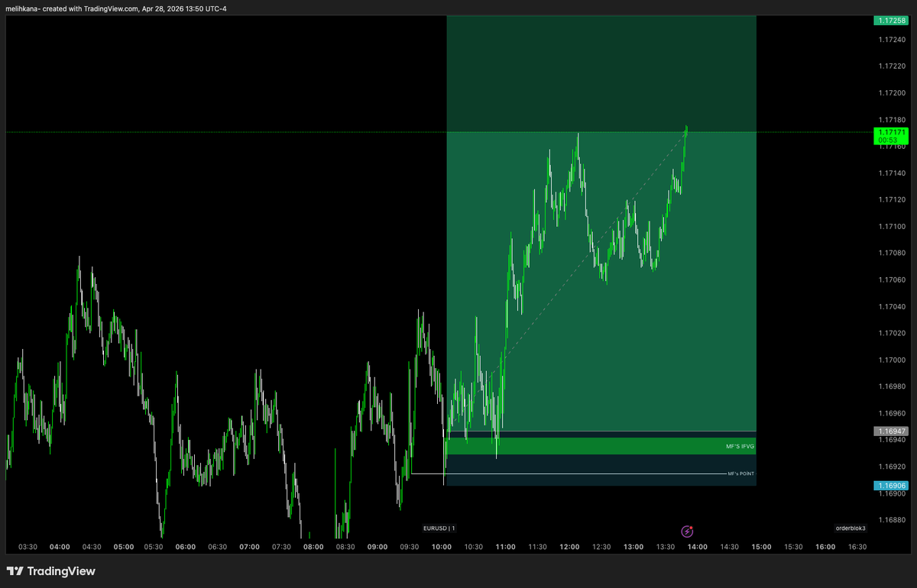Click the 04:00 time axis label
The image size is (917, 588).
point(60,547)
